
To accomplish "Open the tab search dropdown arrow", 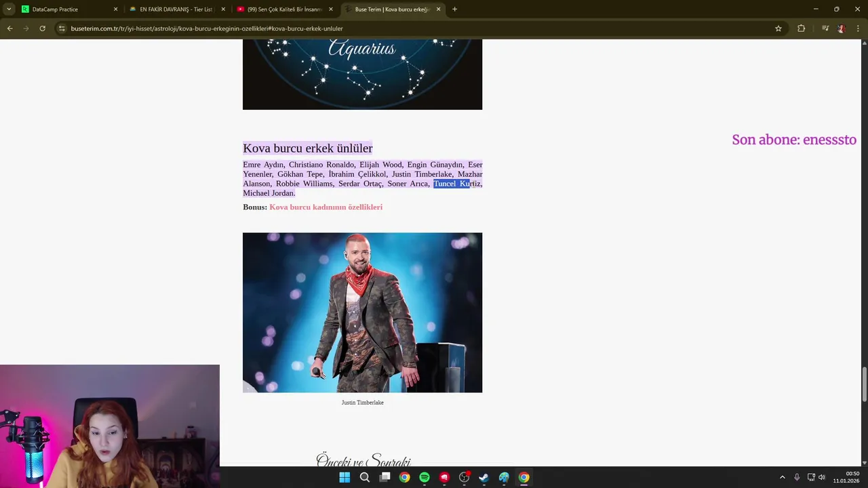I will 9,9.
